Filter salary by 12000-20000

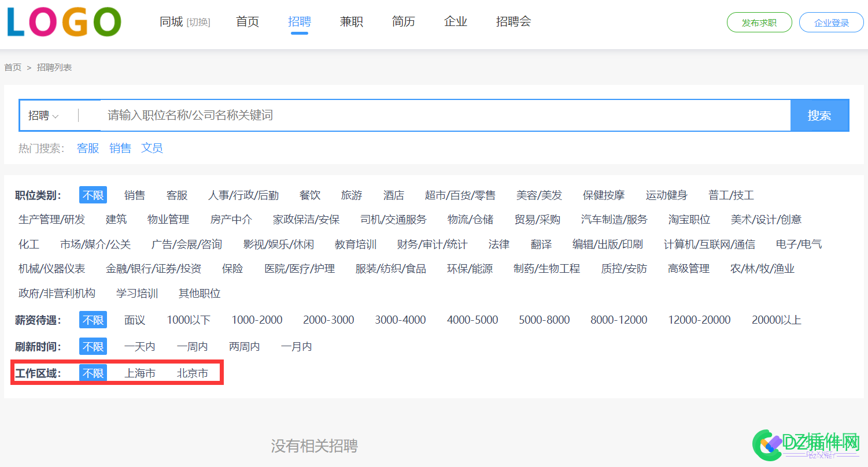click(700, 320)
